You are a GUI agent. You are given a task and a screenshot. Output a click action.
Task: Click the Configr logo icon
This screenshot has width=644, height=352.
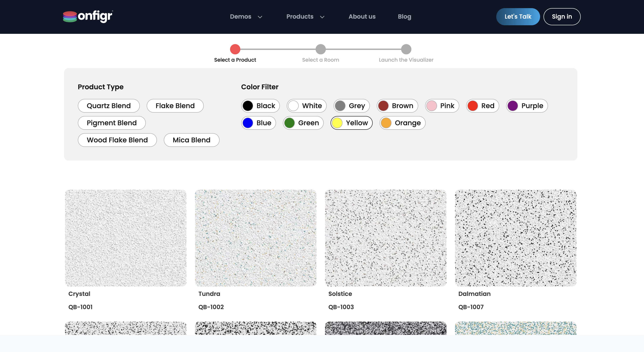(x=70, y=16)
